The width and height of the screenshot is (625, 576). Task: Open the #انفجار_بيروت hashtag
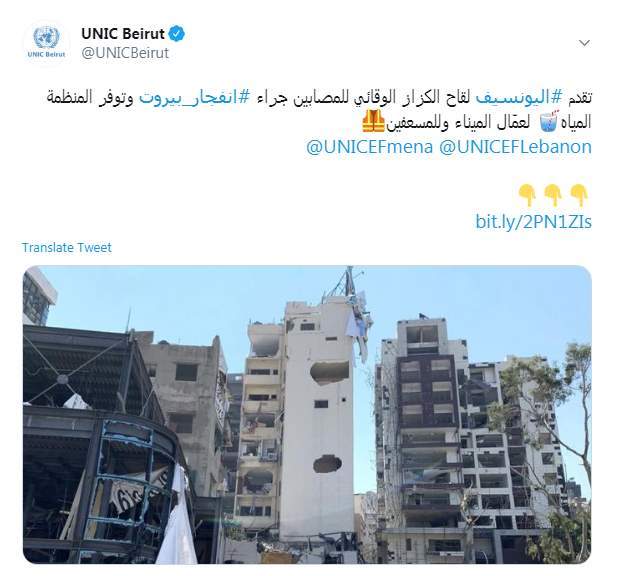click(195, 97)
